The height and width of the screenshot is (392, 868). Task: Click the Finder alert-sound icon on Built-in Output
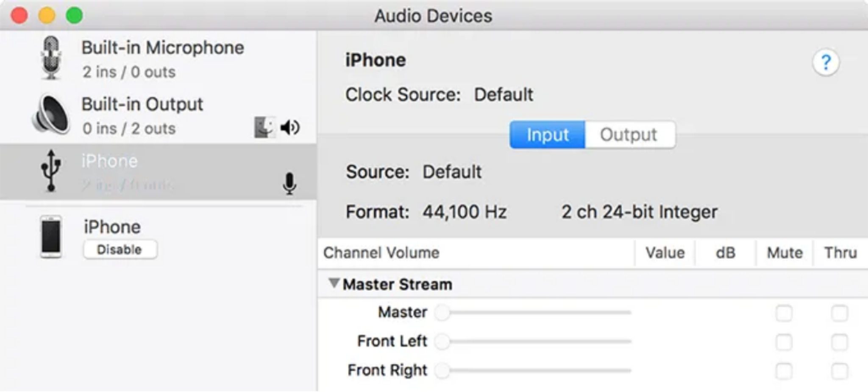[264, 127]
